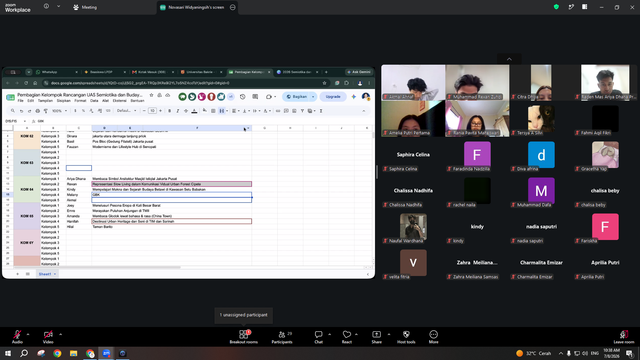Click the Windows taskbar search icon
Image resolution: width=640 pixels, height=360 pixels.
tap(24, 353)
